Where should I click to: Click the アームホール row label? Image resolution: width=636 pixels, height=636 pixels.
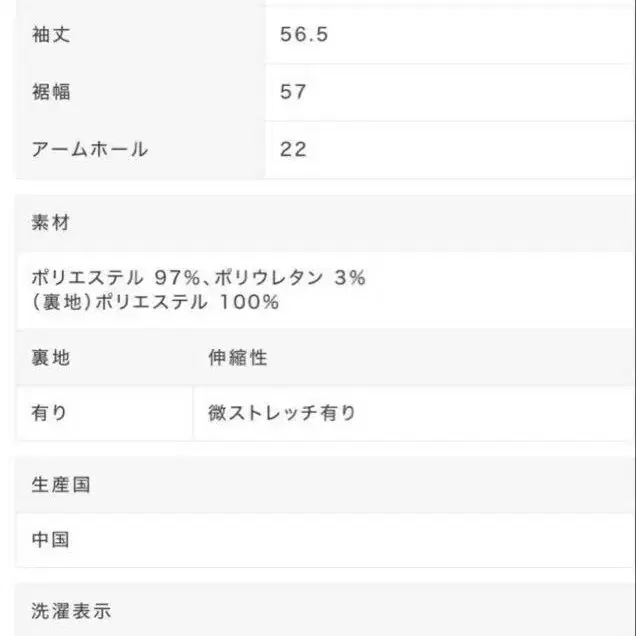(89, 150)
